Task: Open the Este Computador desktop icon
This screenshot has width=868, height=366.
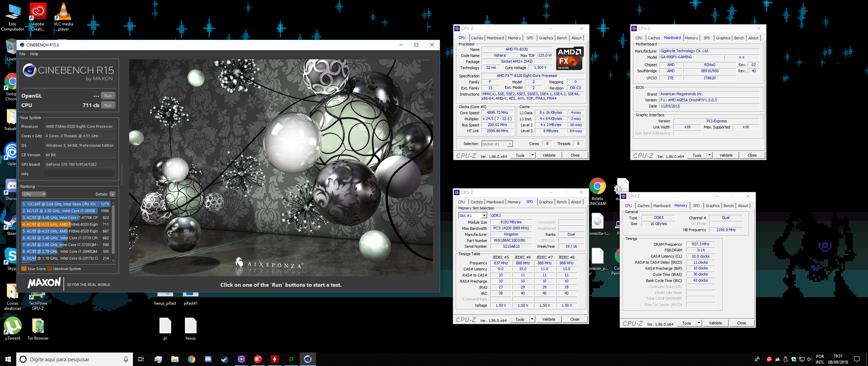Action: click(x=13, y=17)
